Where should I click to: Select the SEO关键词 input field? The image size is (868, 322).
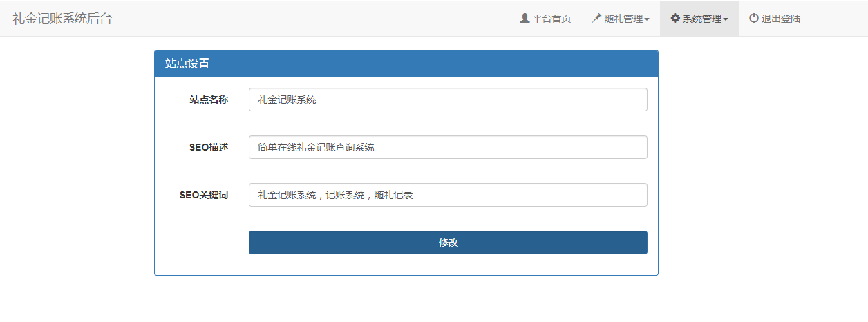pyautogui.click(x=448, y=195)
